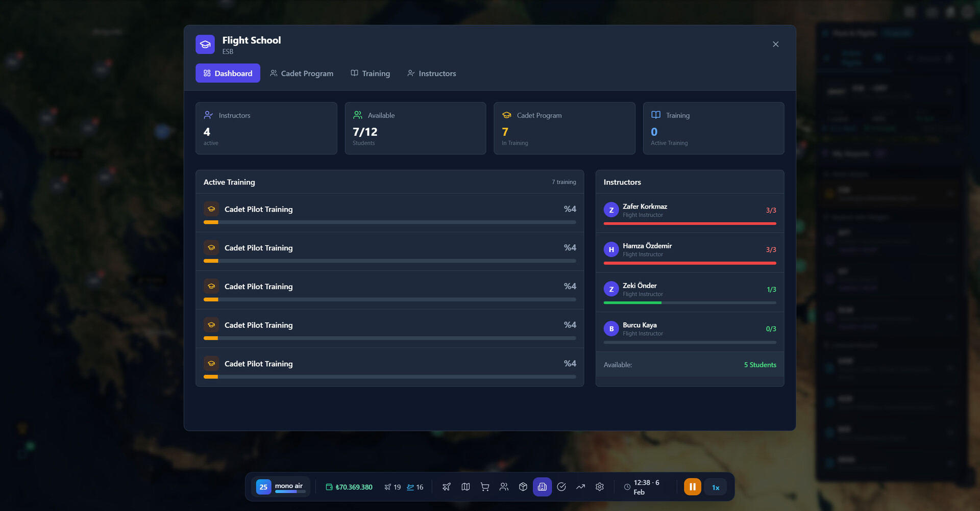The height and width of the screenshot is (511, 980).
Task: Select the Dashboard tab
Action: click(x=228, y=73)
